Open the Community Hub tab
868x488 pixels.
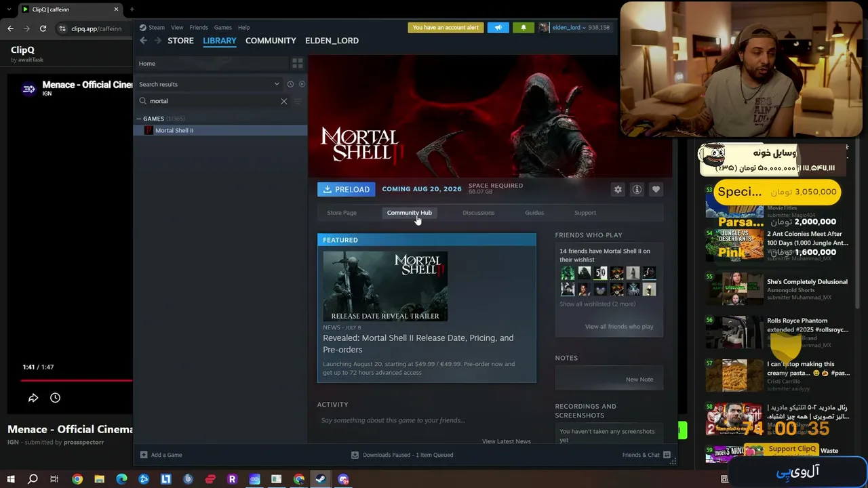pyautogui.click(x=410, y=213)
